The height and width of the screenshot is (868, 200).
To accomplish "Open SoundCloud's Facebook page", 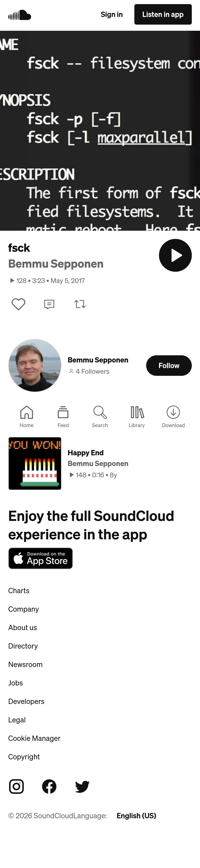I will click(x=49, y=786).
